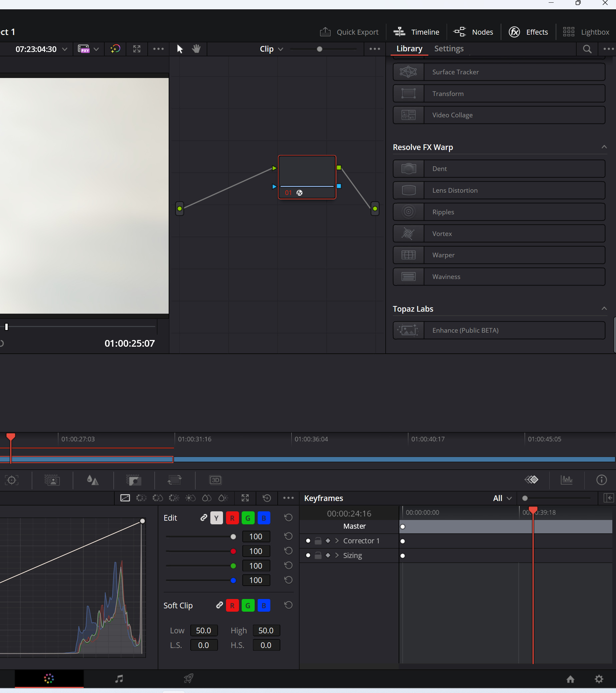This screenshot has height=693, width=616.
Task: Toggle the Edit channel gang link
Action: pos(203,518)
